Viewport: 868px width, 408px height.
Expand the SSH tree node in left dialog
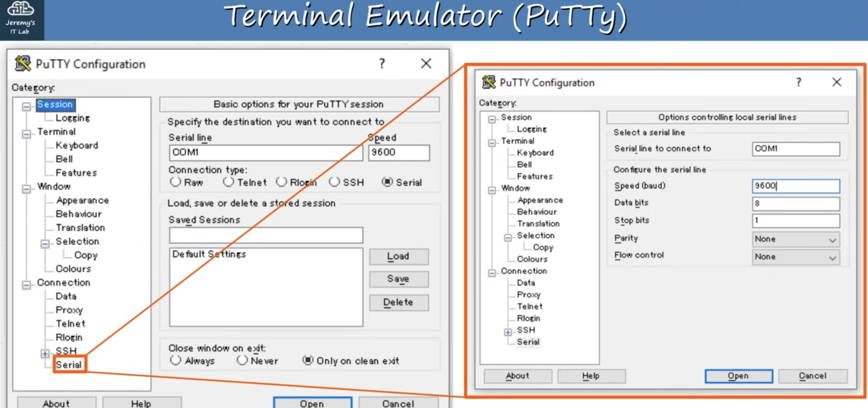click(x=45, y=354)
